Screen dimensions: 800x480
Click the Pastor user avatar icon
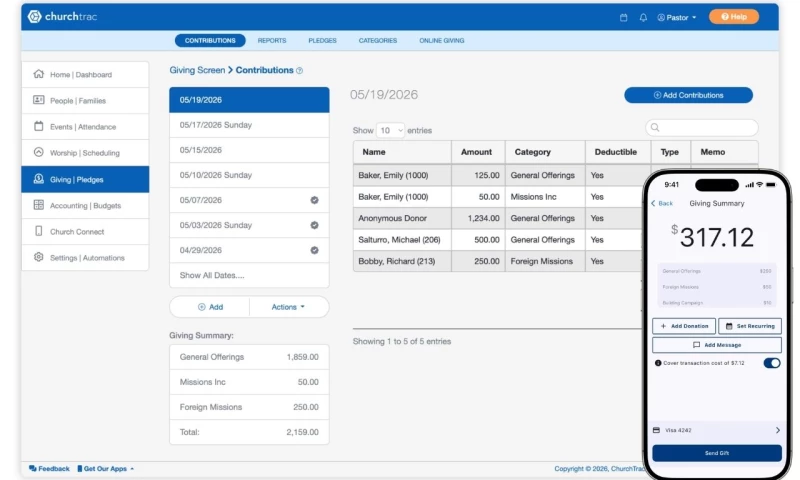tap(661, 17)
